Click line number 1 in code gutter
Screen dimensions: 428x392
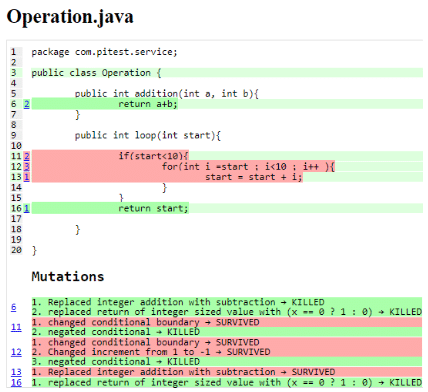click(x=14, y=52)
